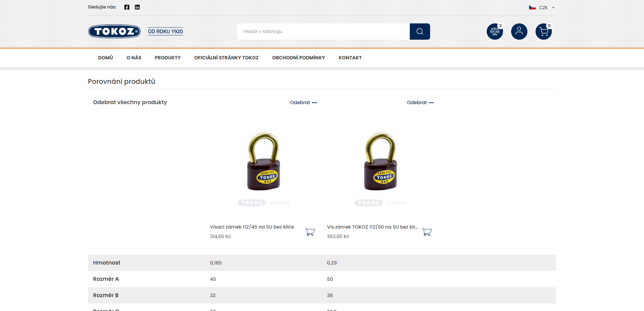Click the Rozměr B row label

[106, 295]
